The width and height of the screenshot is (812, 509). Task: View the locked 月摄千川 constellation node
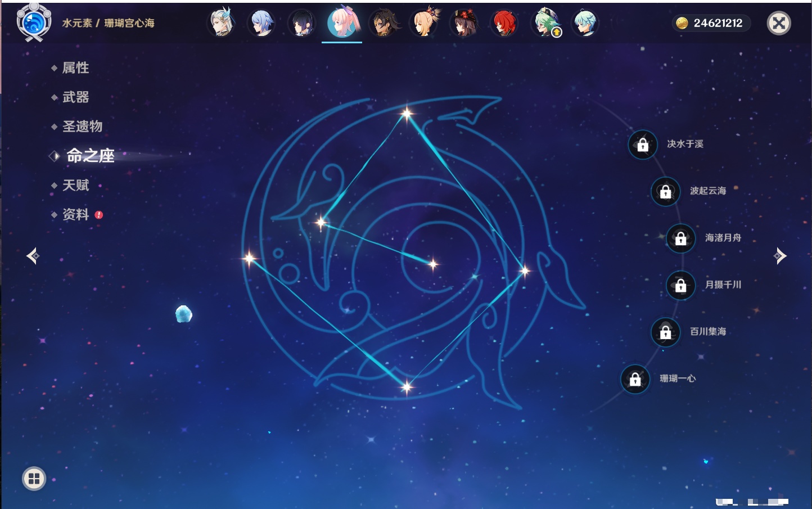click(680, 285)
